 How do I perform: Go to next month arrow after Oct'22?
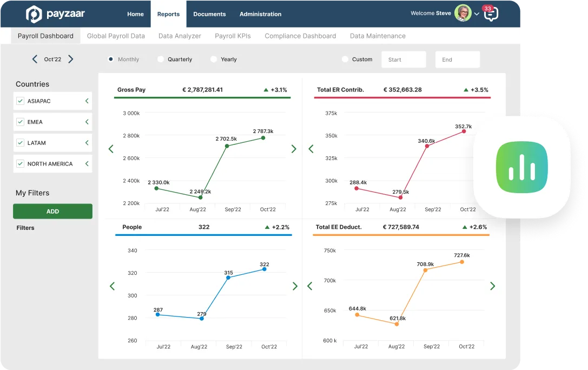tap(71, 60)
